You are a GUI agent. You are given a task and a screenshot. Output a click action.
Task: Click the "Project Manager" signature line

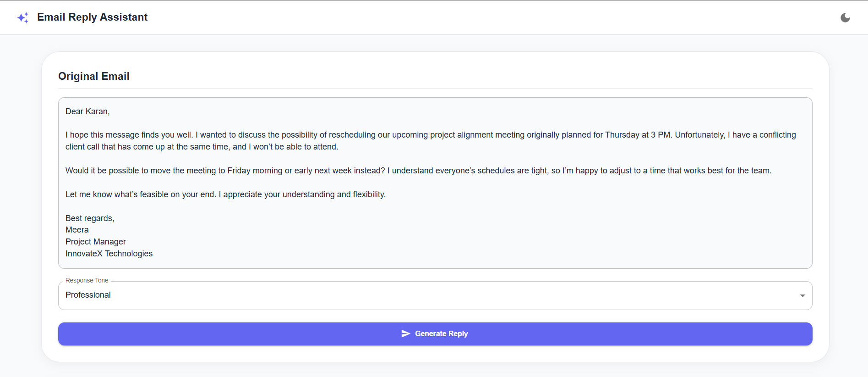95,242
